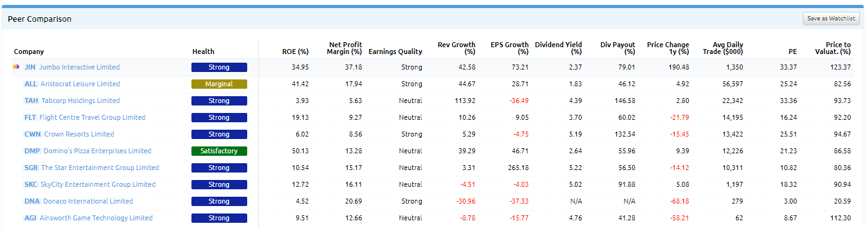The image size is (868, 229).
Task: Sort by Dividend Yield (%) header
Action: tap(558, 48)
